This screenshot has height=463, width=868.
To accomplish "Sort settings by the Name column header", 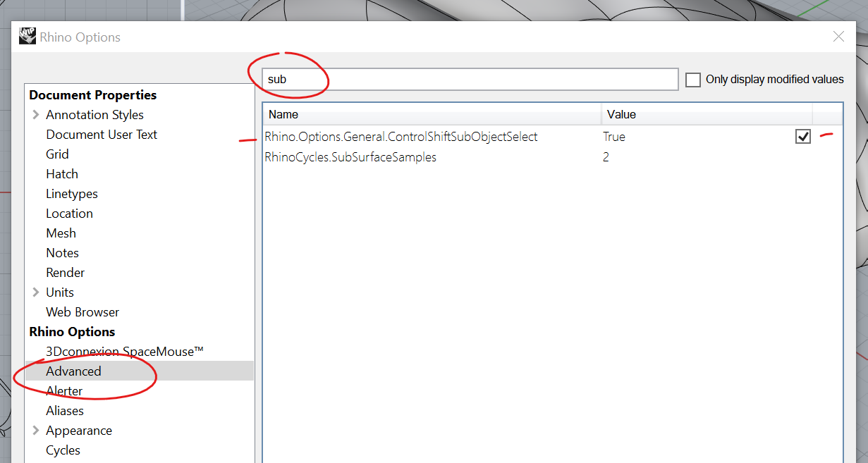I will [432, 114].
